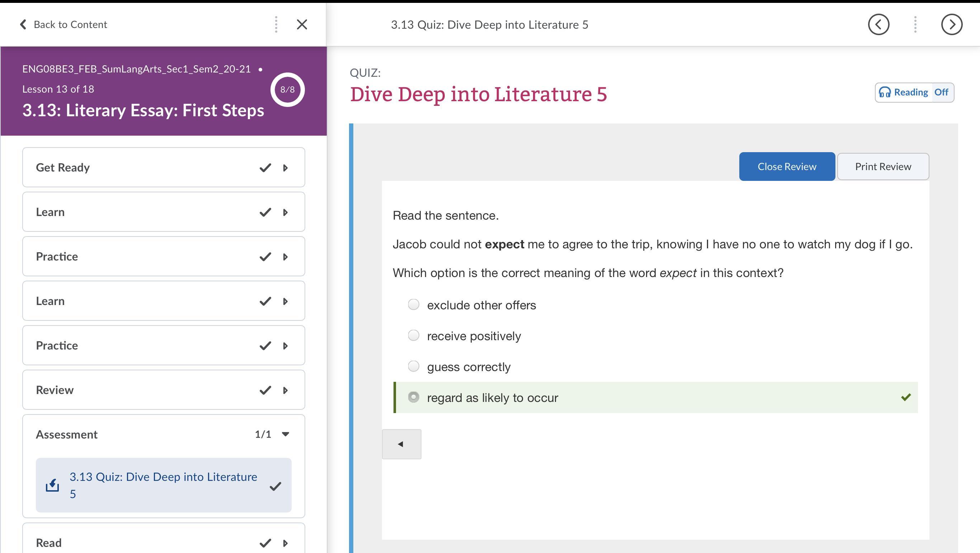
Task: Open the header three-dot menu beside navigation arrows
Action: tap(915, 25)
